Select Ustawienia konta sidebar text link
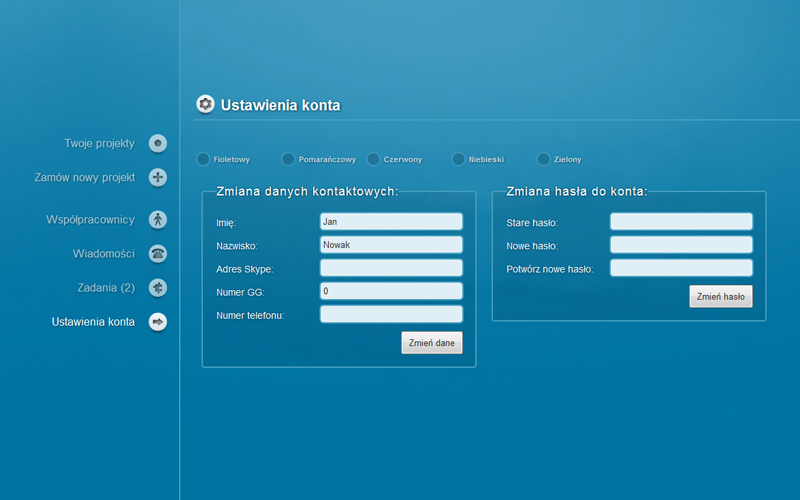800x500 pixels. pos(93,322)
